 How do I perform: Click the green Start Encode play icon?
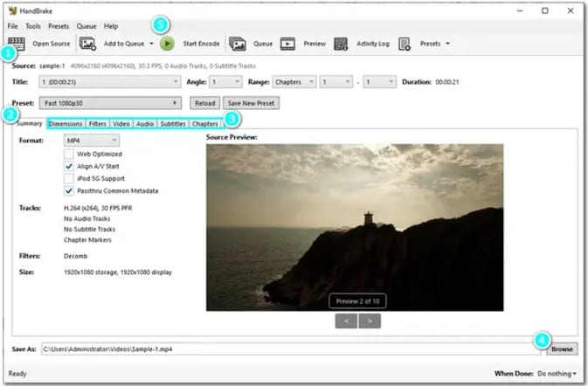167,44
